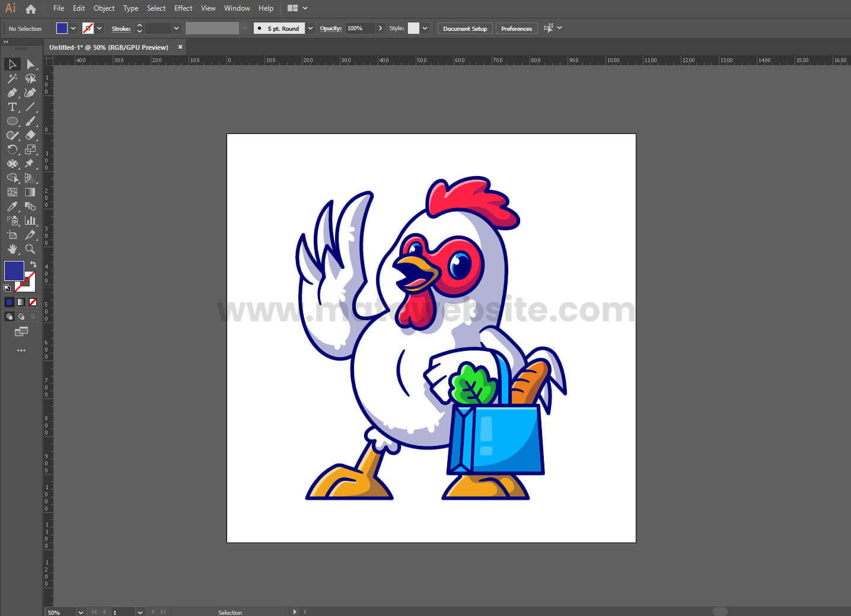The image size is (851, 616).
Task: Click the Document Setup button
Action: [464, 28]
